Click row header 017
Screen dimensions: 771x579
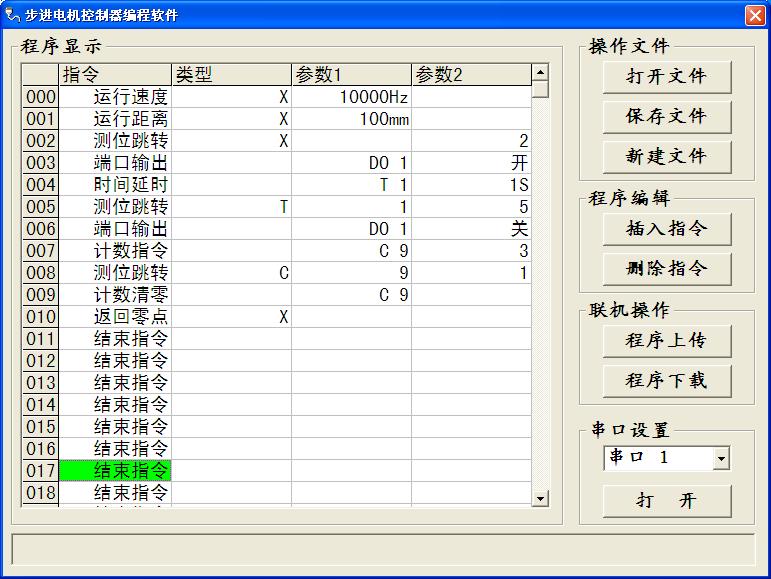point(40,471)
